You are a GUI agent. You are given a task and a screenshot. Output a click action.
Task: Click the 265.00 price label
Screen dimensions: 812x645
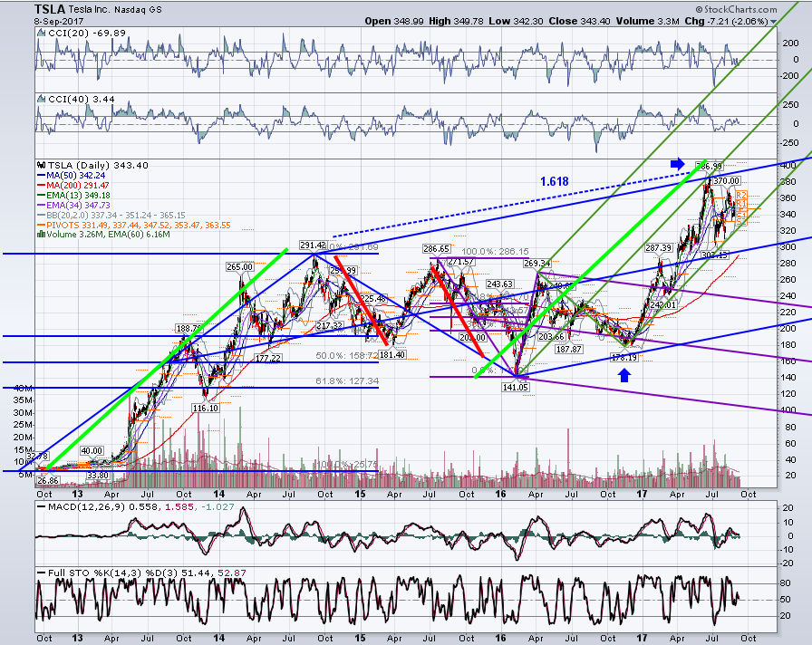tap(240, 266)
